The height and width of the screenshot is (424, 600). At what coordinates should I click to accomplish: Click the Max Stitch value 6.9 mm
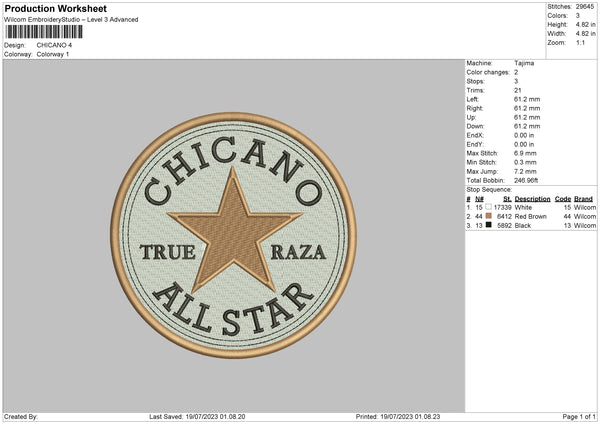pyautogui.click(x=525, y=153)
